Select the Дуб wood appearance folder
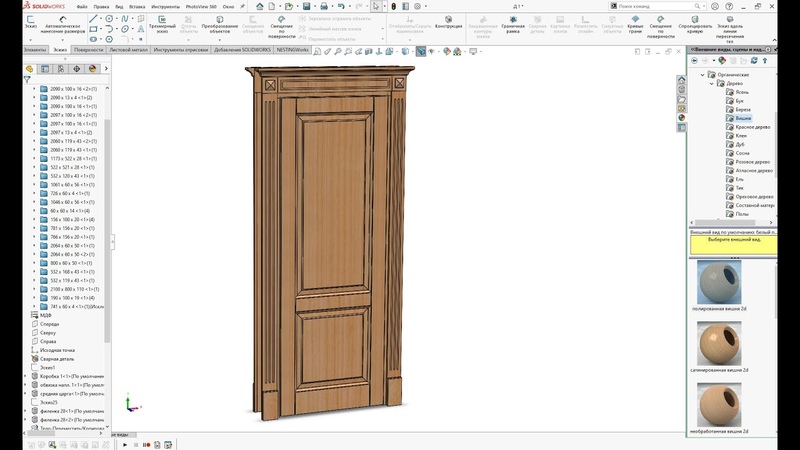This screenshot has width=800, height=450. pos(740,144)
